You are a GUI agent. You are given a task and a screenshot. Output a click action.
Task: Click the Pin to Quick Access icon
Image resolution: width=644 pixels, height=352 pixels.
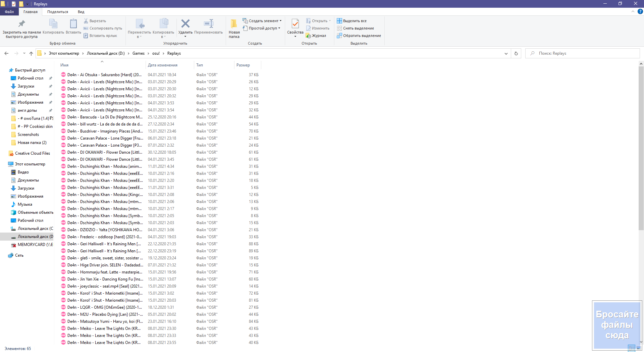click(x=22, y=24)
